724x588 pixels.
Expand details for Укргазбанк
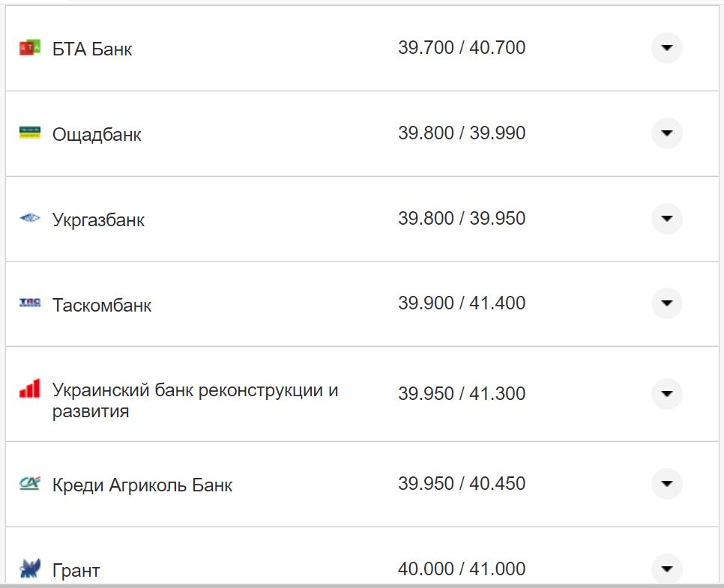(x=666, y=219)
